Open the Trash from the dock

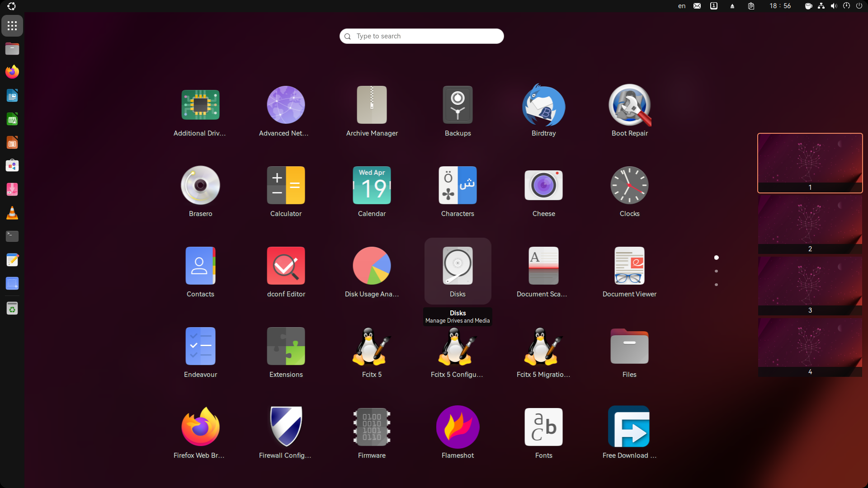pyautogui.click(x=12, y=309)
